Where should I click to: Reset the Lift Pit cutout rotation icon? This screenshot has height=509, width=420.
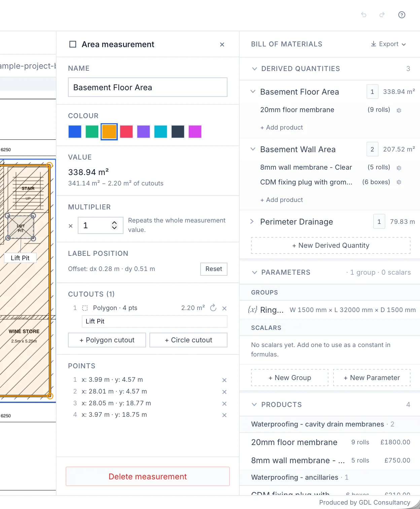213,308
